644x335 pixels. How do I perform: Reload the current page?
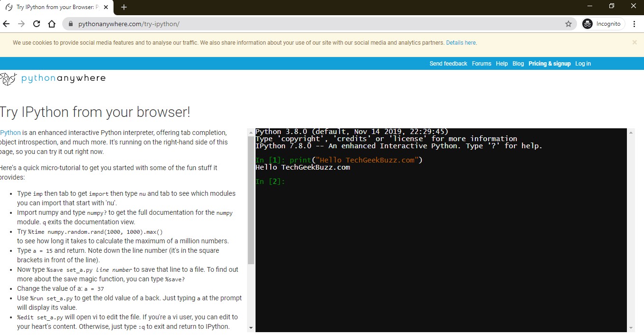(x=37, y=24)
